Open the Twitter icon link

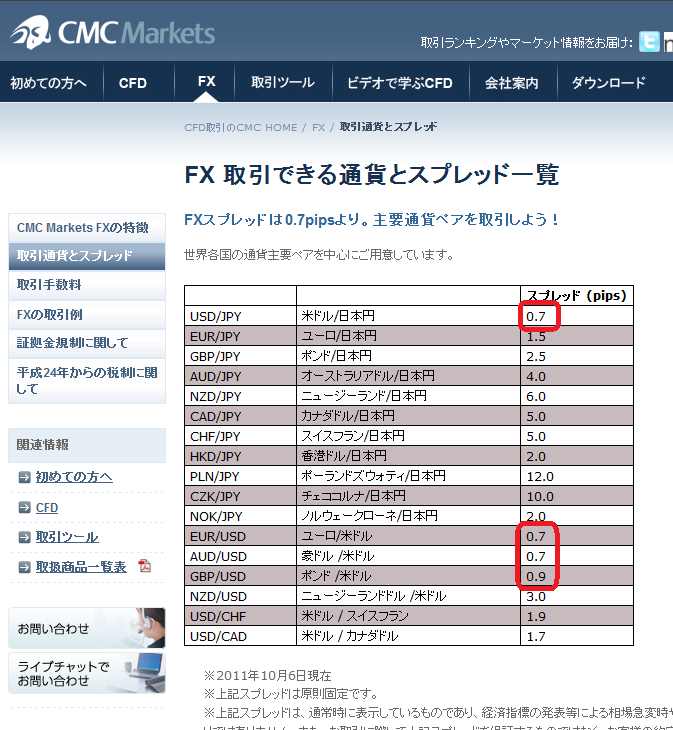(650, 42)
